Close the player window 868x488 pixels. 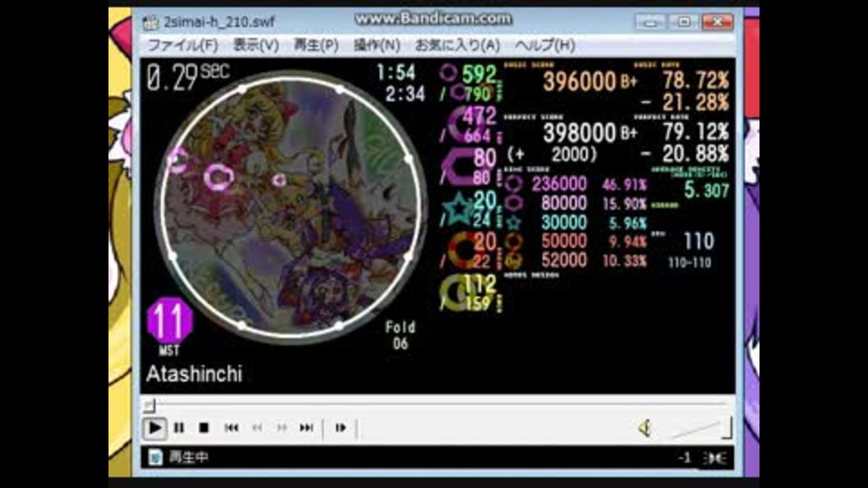coord(717,22)
